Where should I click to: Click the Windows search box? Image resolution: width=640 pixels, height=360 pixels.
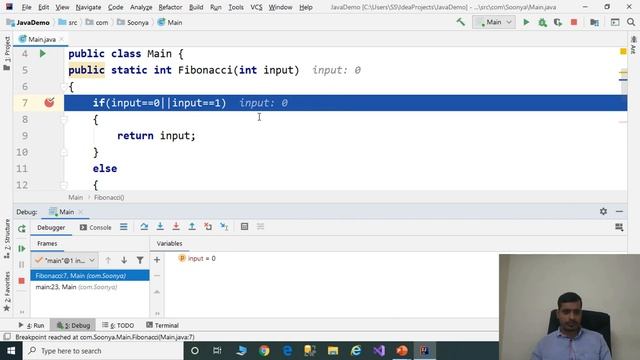(x=104, y=351)
